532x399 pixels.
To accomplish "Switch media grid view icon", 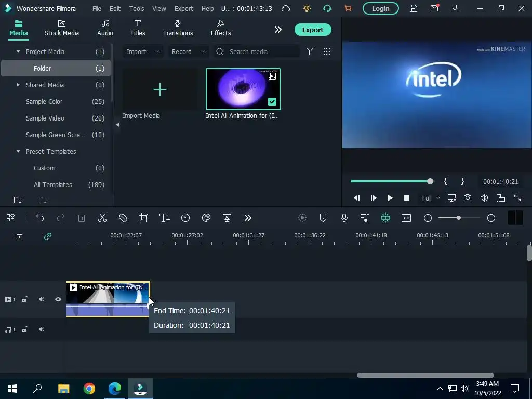I will pyautogui.click(x=327, y=51).
